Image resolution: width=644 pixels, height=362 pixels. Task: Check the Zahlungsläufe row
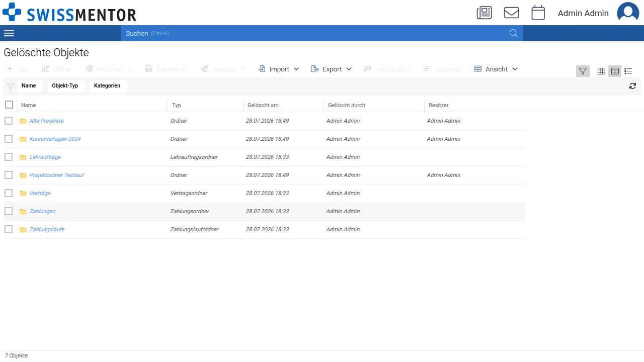[x=9, y=229]
